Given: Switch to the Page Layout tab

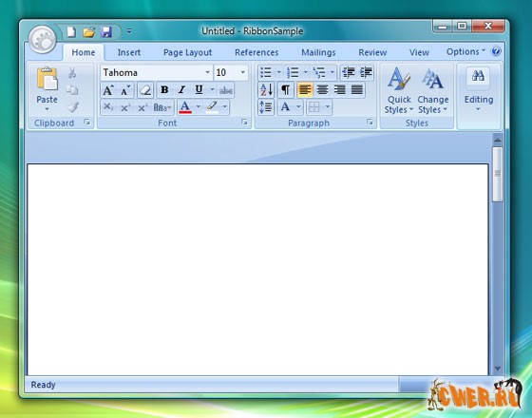Looking at the screenshot, I should click(x=187, y=52).
